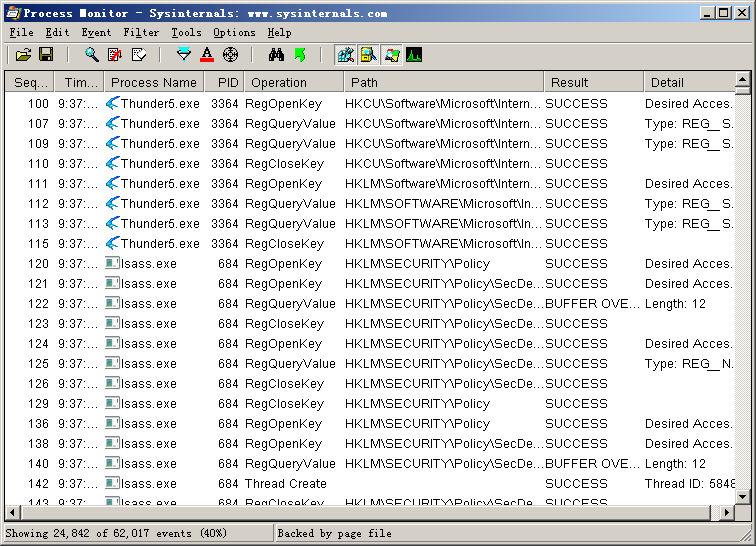The height and width of the screenshot is (546, 756).
Task: Open the Help menu
Action: tap(279, 33)
